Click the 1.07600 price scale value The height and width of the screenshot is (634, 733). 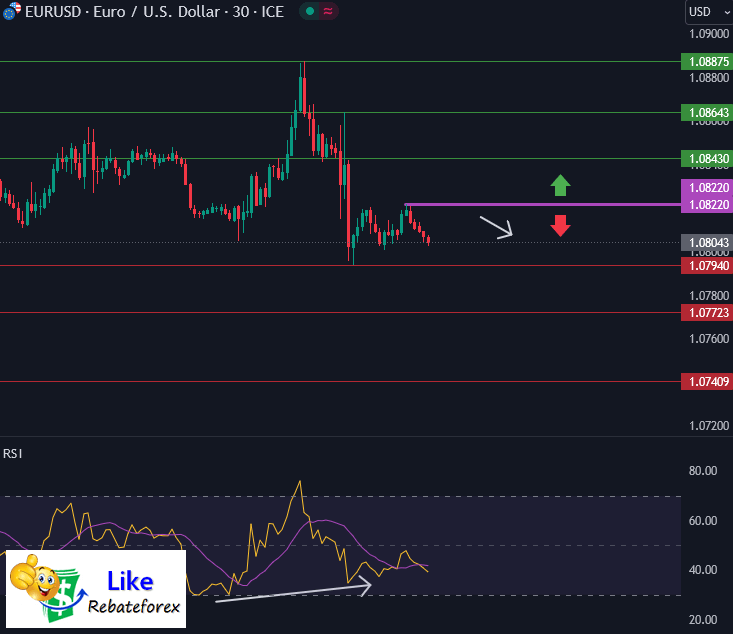(709, 339)
